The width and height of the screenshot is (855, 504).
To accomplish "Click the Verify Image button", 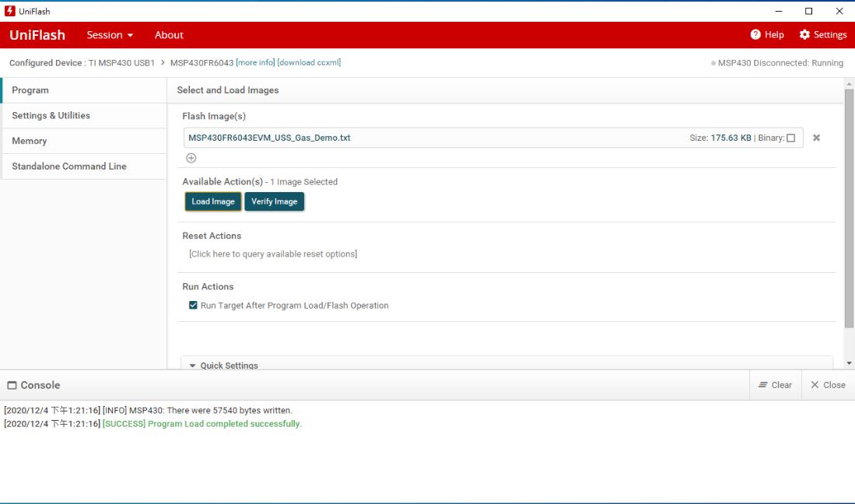I will pyautogui.click(x=275, y=201).
